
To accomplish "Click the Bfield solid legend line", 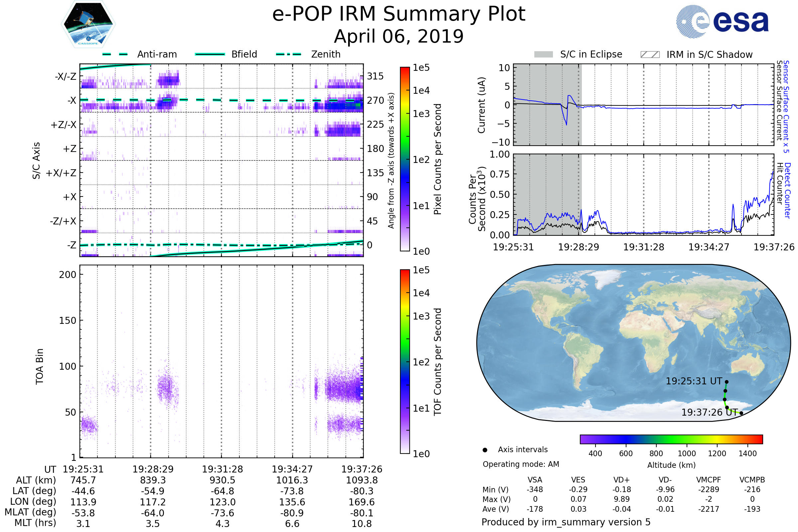I will [x=210, y=54].
